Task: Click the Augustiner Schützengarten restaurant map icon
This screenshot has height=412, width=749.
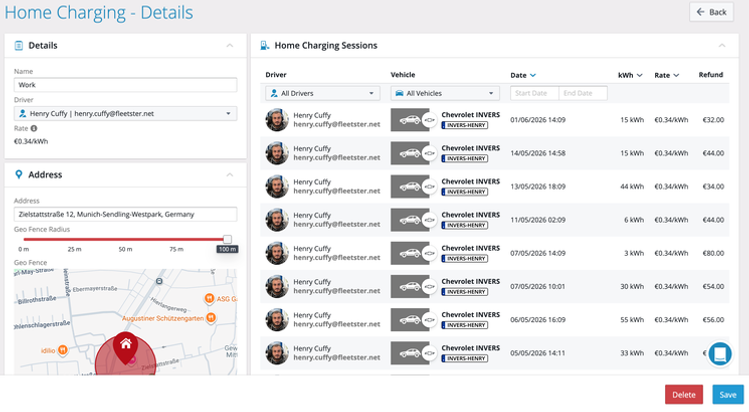Action: click(x=211, y=317)
